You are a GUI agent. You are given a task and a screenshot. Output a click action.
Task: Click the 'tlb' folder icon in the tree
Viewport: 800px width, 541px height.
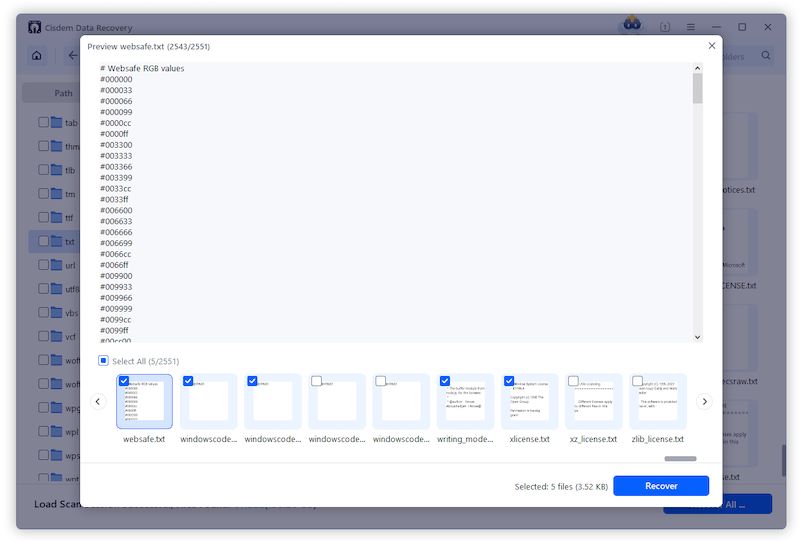pyautogui.click(x=57, y=169)
